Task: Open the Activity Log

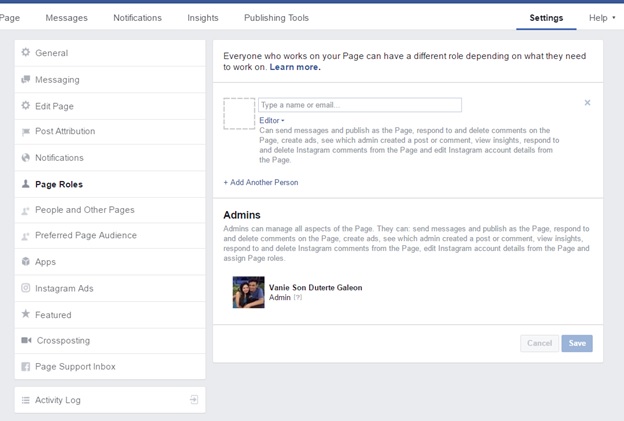Action: click(x=110, y=400)
